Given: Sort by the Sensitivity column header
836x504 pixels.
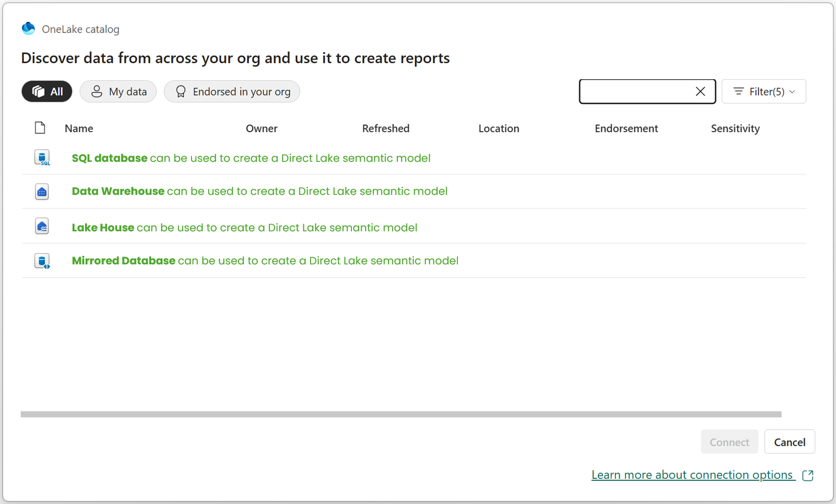Looking at the screenshot, I should 735,128.
